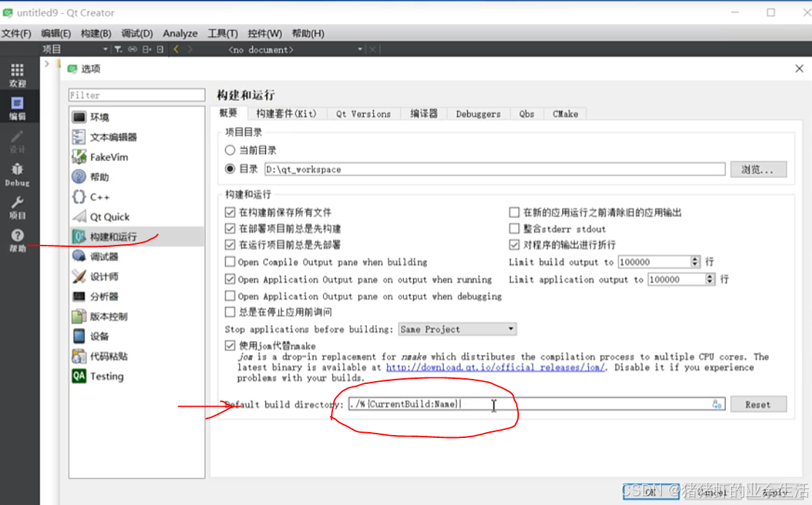
Task: Open Projects (项目) mode wrench icon
Action: [17, 207]
